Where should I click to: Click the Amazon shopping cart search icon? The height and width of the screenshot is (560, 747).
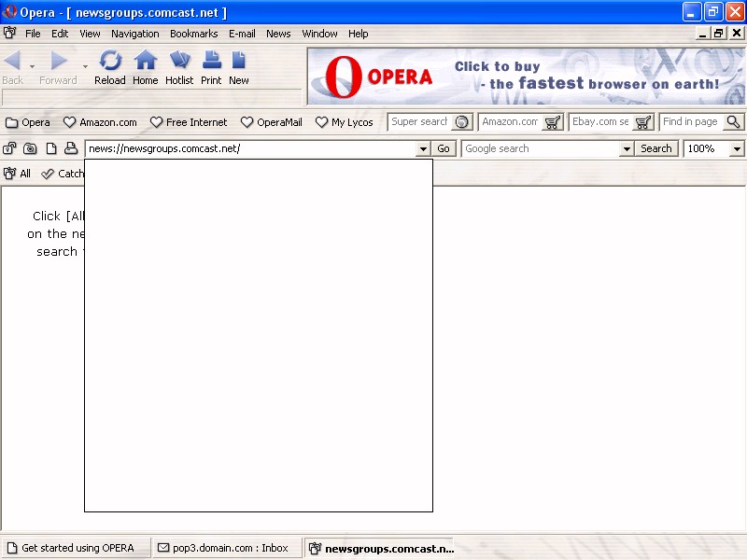coord(553,122)
